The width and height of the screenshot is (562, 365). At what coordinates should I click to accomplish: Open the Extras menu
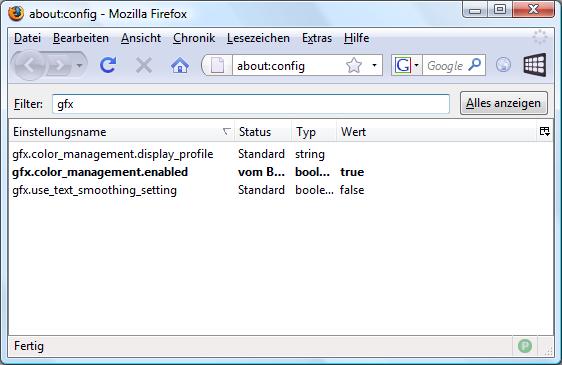click(317, 38)
